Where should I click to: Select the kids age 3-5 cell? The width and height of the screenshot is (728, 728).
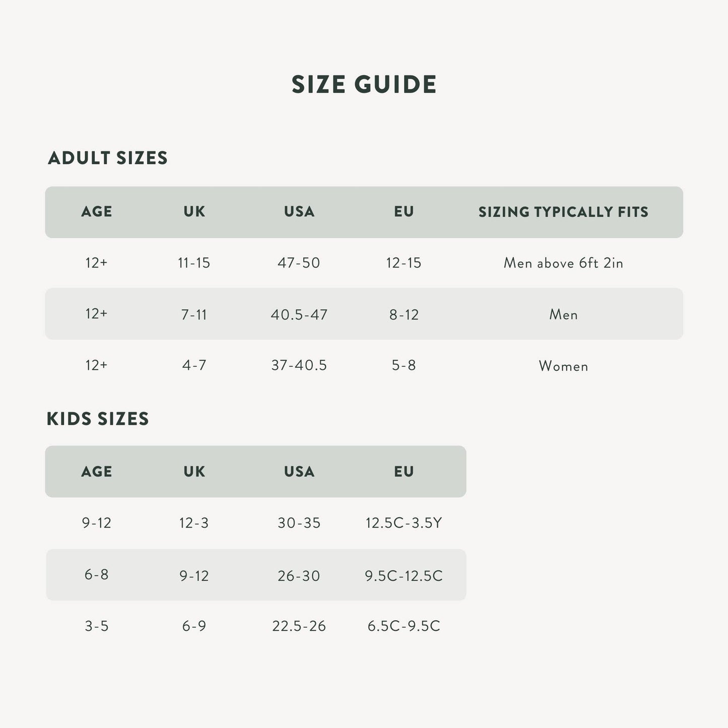[x=97, y=626]
